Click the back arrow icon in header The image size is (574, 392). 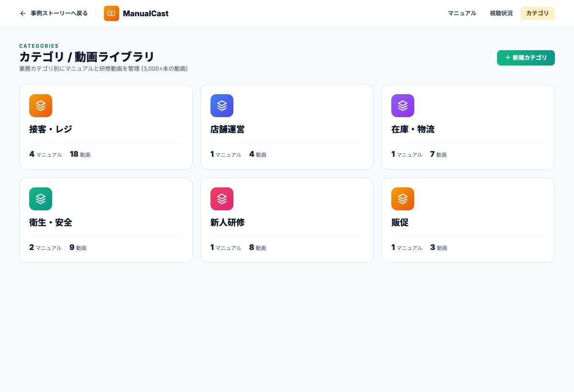click(22, 13)
